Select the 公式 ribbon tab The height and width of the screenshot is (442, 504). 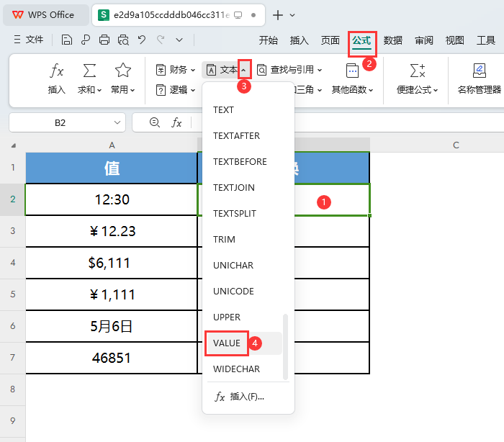click(x=361, y=40)
